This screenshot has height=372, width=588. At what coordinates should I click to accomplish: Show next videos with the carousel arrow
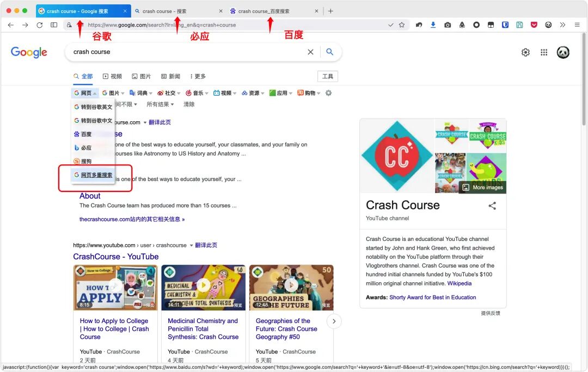[x=334, y=321]
